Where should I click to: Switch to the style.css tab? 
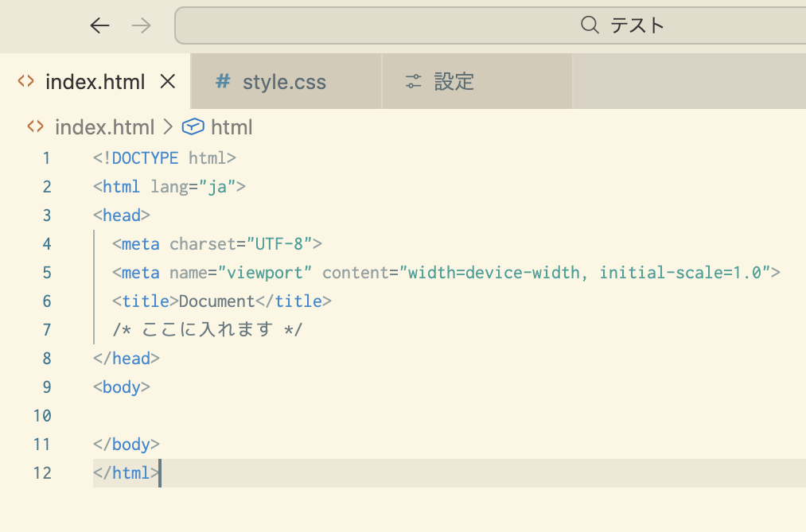[x=284, y=81]
